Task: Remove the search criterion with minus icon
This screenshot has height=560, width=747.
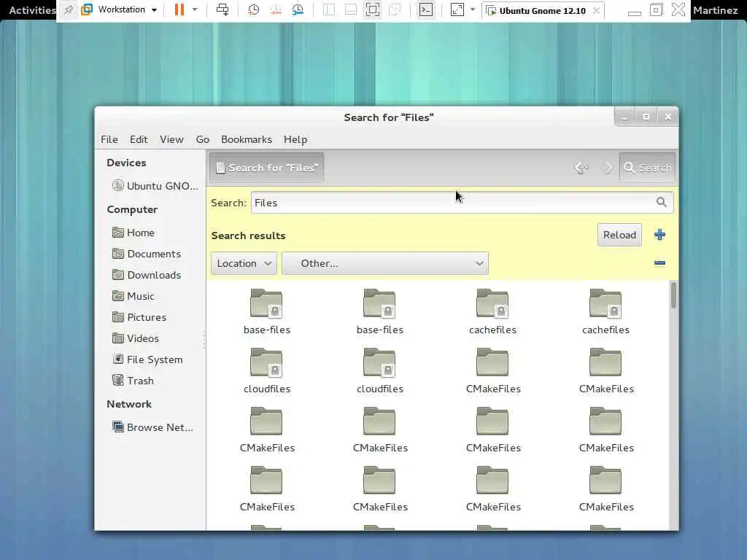Action: (x=659, y=262)
